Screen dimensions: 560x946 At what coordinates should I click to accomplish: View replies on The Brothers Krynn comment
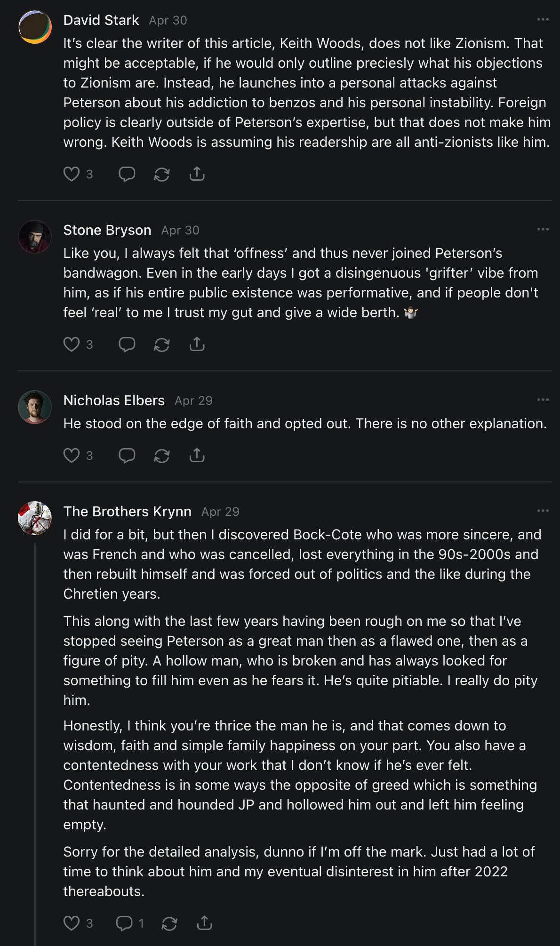(129, 923)
